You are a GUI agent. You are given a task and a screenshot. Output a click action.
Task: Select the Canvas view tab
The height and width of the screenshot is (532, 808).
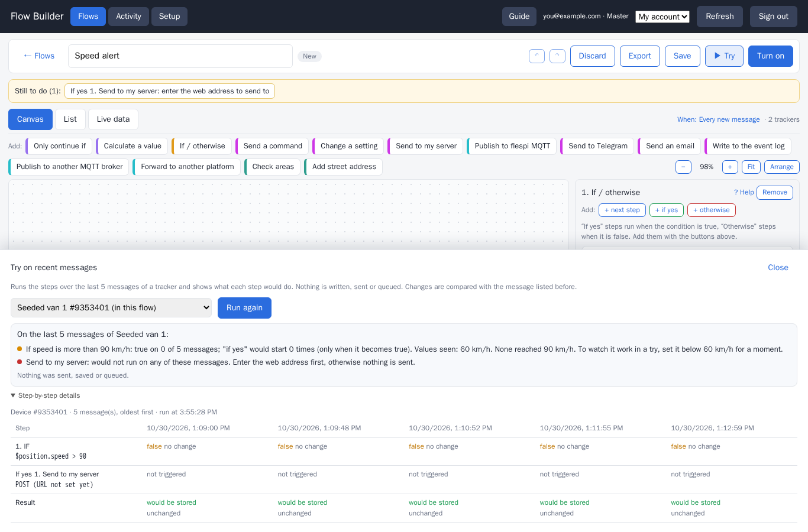tap(30, 119)
